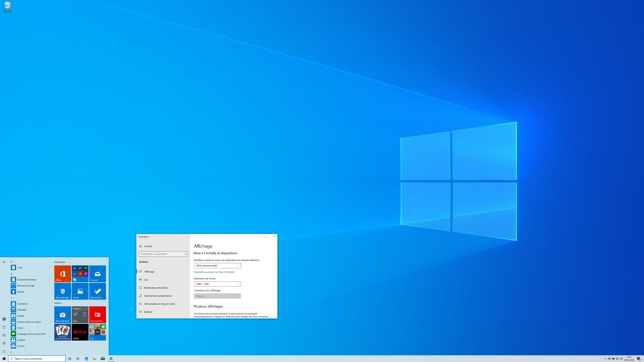
Task: Open the Documents shortcut icon in Start menu
Action: [4, 327]
